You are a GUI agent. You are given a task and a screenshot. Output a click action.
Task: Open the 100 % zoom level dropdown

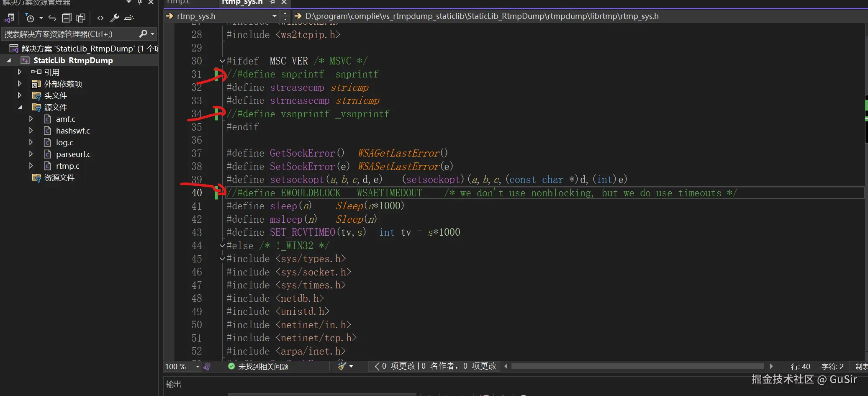198,367
